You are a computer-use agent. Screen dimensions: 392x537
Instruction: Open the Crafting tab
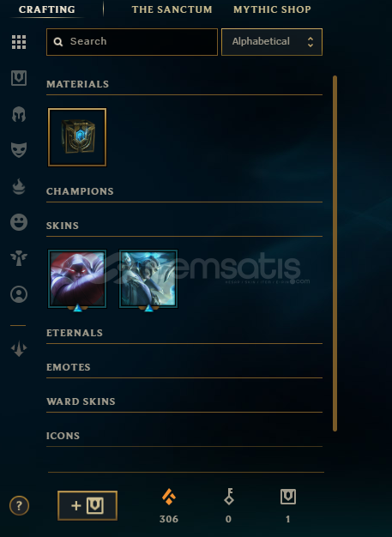pyautogui.click(x=47, y=9)
